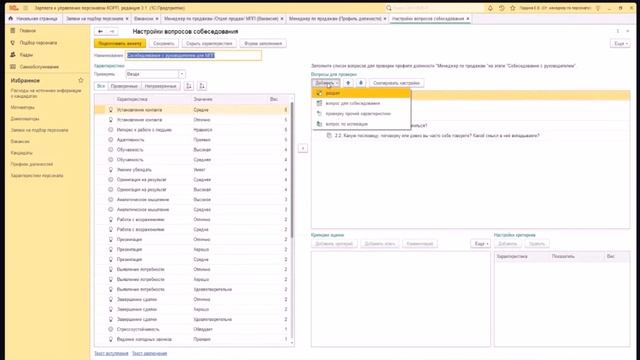Open the 1C main menu hamburger icon
640x360 pixels.
(26, 8)
